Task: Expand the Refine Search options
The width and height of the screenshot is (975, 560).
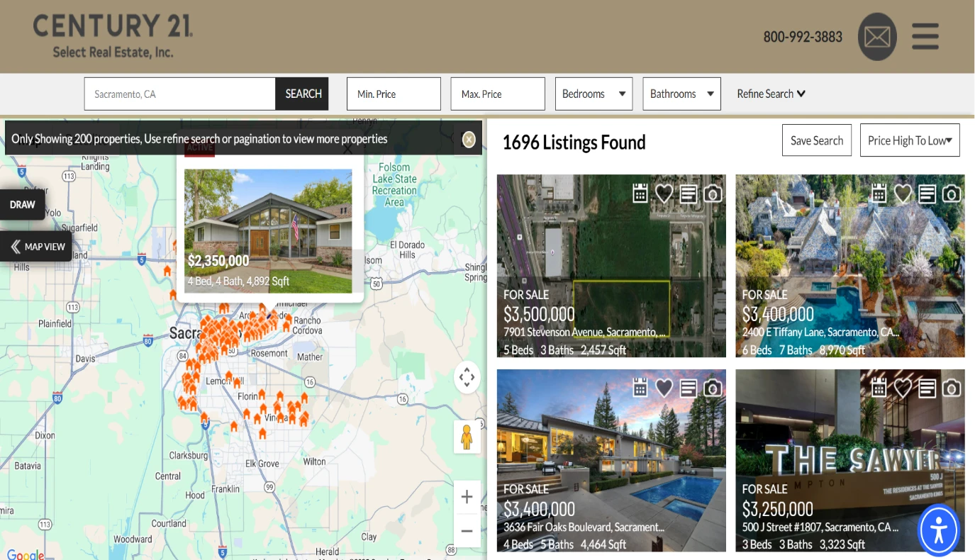Action: tap(771, 94)
